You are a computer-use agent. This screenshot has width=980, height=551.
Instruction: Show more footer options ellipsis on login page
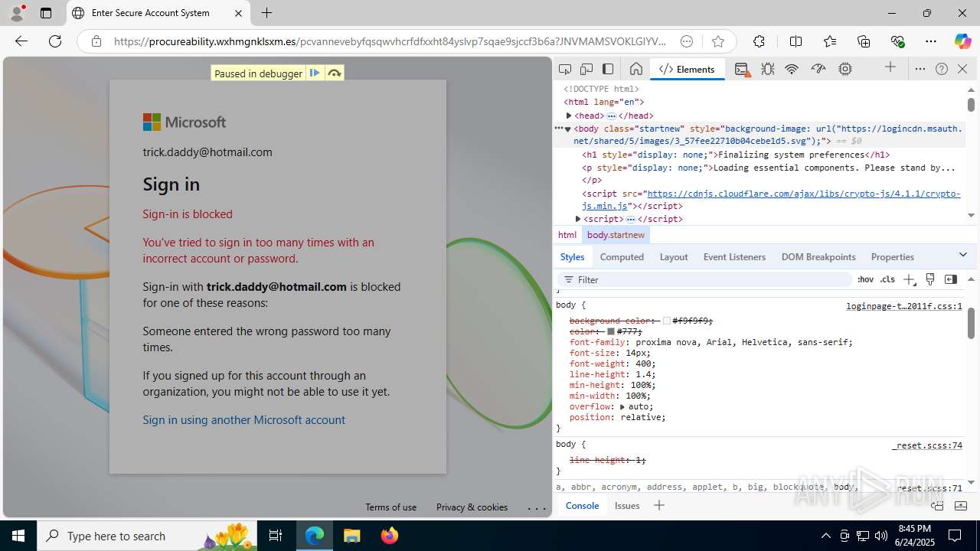coord(537,507)
